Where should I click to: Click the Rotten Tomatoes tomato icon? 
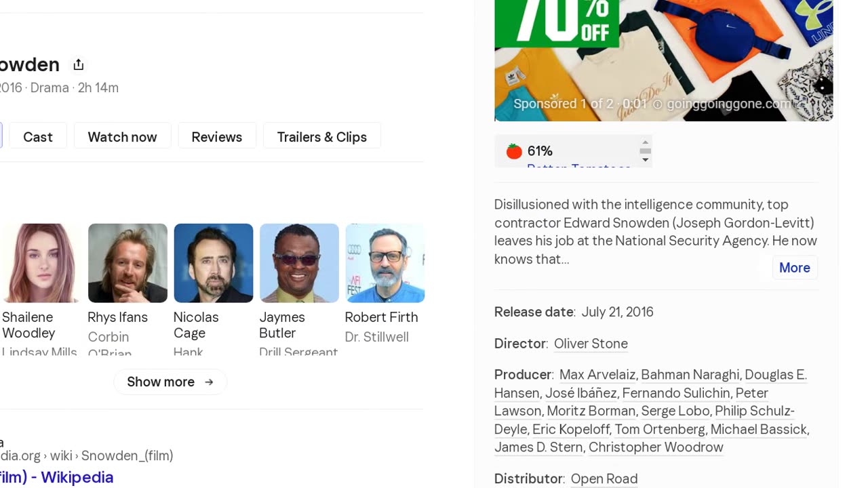[x=514, y=151]
